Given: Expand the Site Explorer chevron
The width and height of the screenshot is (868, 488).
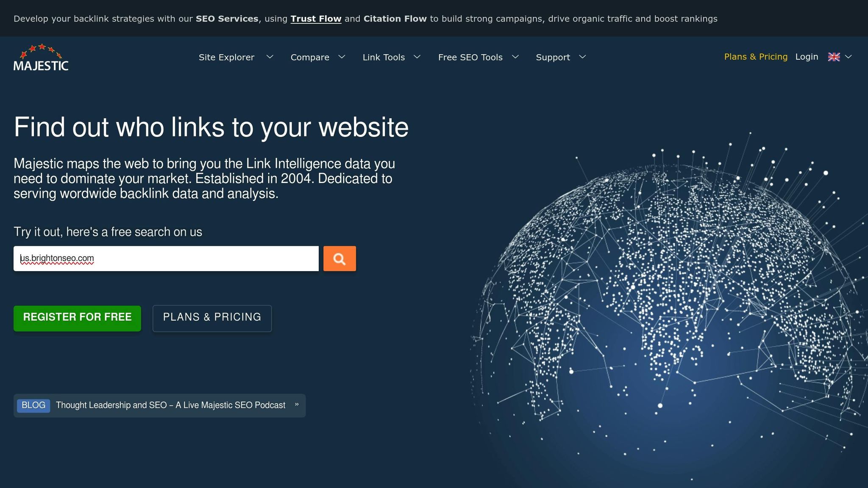Looking at the screenshot, I should tap(270, 57).
